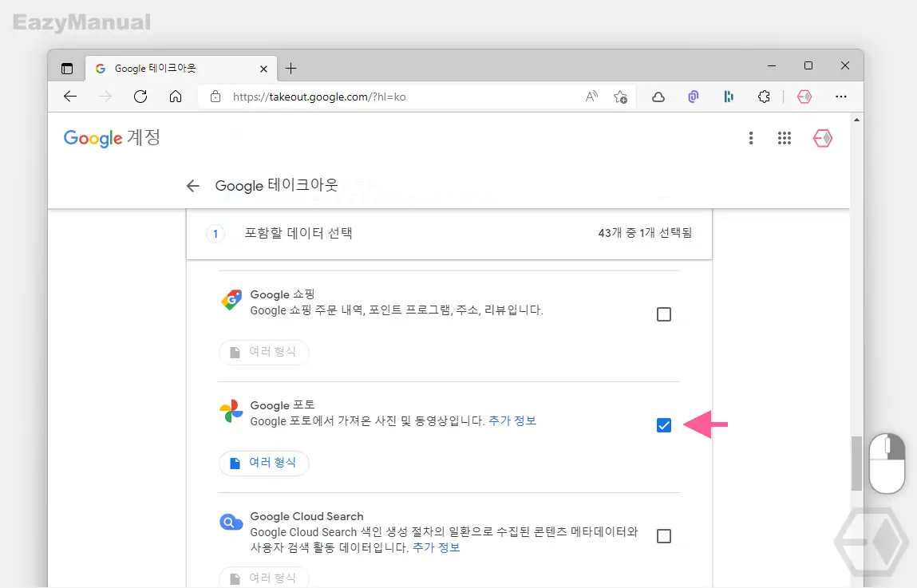Maximize the browser window
This screenshot has width=917, height=588.
[808, 65]
